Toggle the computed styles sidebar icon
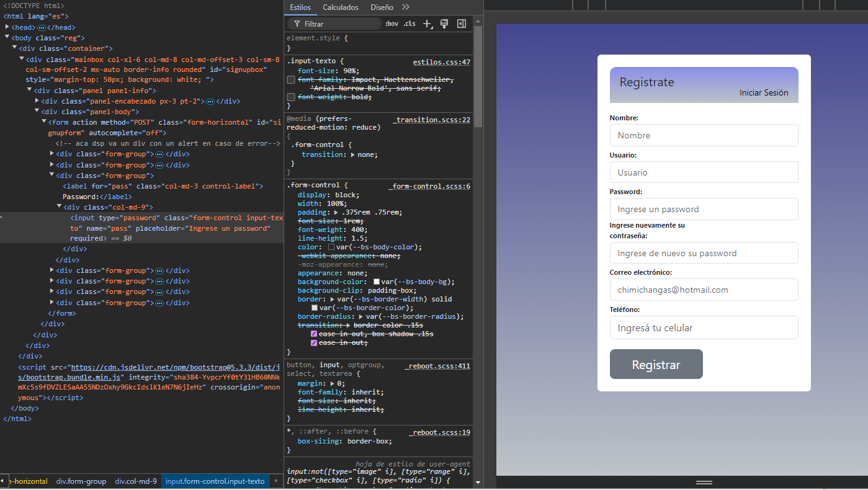Image resolution: width=868 pixels, height=490 pixels. point(462,24)
